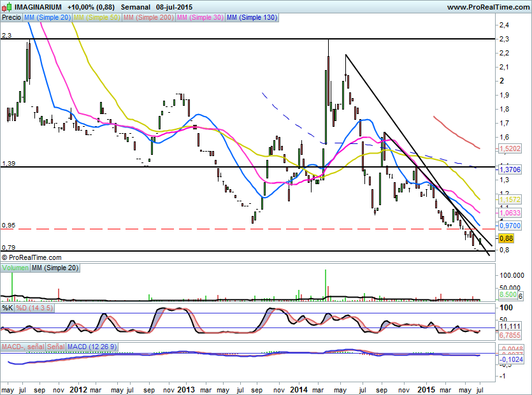Click the 6,7855 stochastic %D value tag
532x395 pixels.
coord(510,335)
